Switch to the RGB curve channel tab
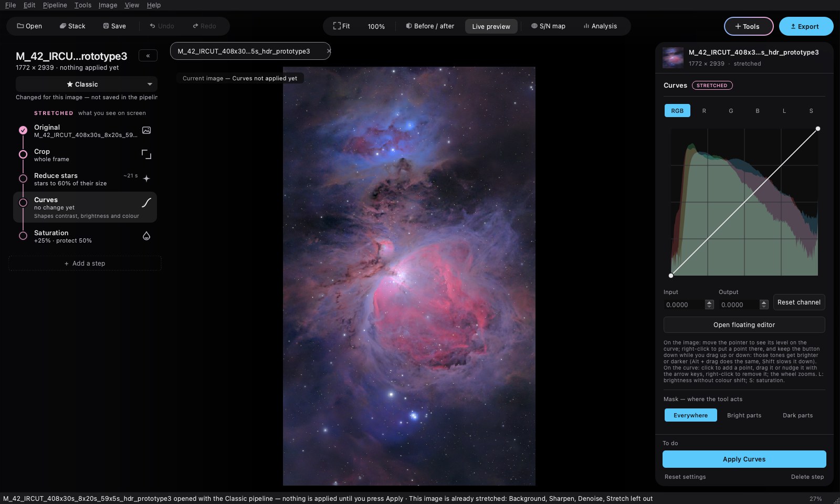Image resolution: width=840 pixels, height=504 pixels. coord(677,111)
